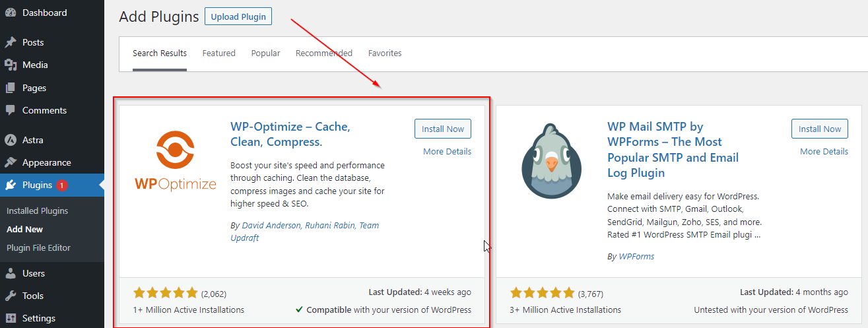Click the WP-Optimize plugin logo
The width and height of the screenshot is (868, 328).
[x=175, y=162]
